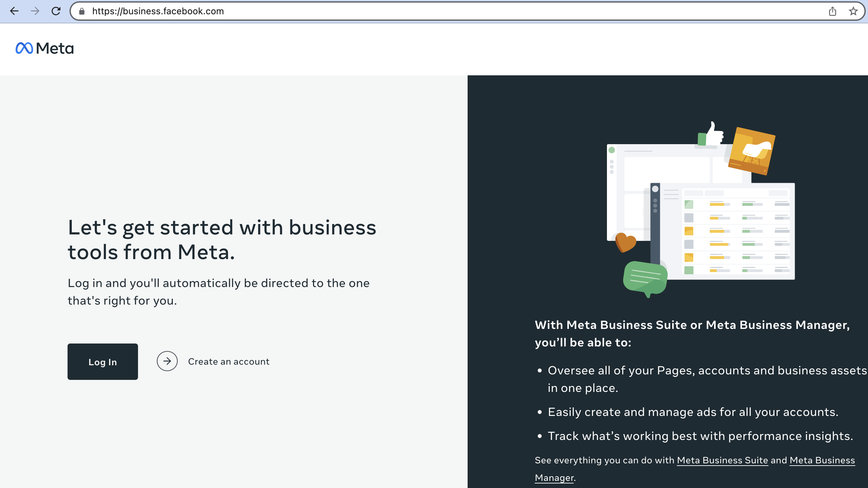Click the 'Track what's working best' bullet
Screen dimensions: 868x488
point(700,436)
